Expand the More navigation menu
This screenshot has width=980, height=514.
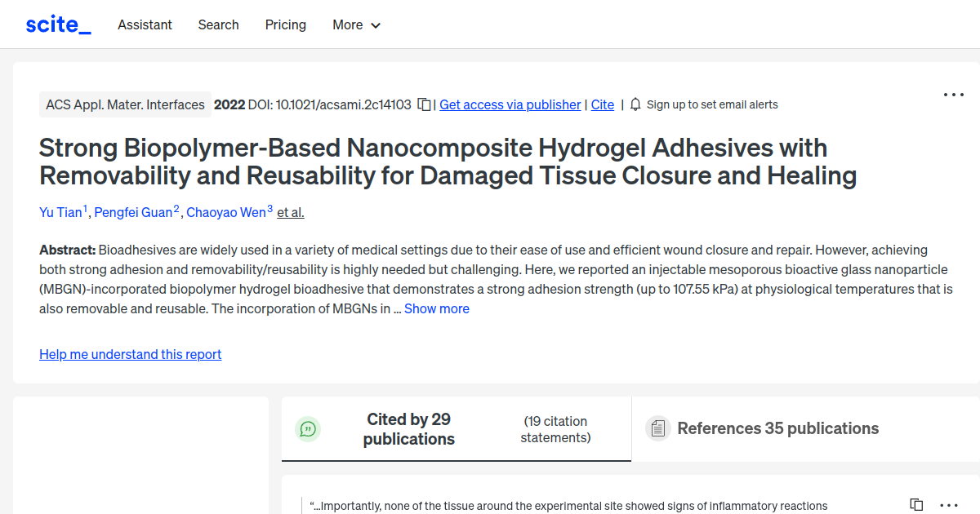click(356, 25)
